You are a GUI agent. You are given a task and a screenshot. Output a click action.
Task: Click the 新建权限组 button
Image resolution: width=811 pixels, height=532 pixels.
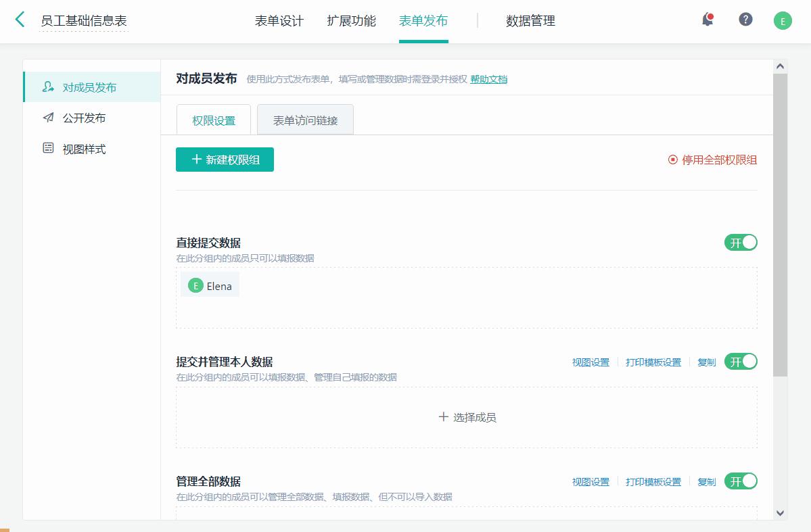coord(225,160)
